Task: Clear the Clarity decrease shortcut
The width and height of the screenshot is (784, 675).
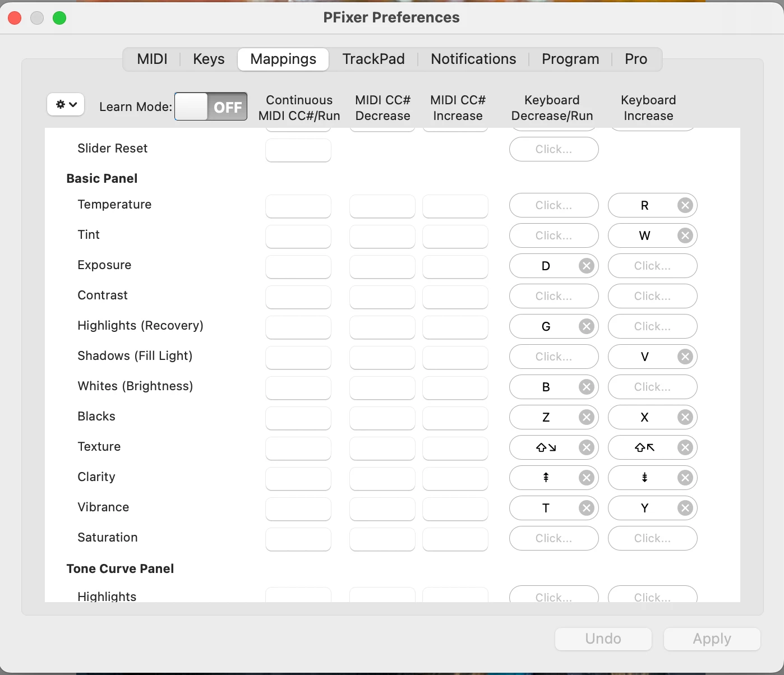Action: click(x=586, y=478)
